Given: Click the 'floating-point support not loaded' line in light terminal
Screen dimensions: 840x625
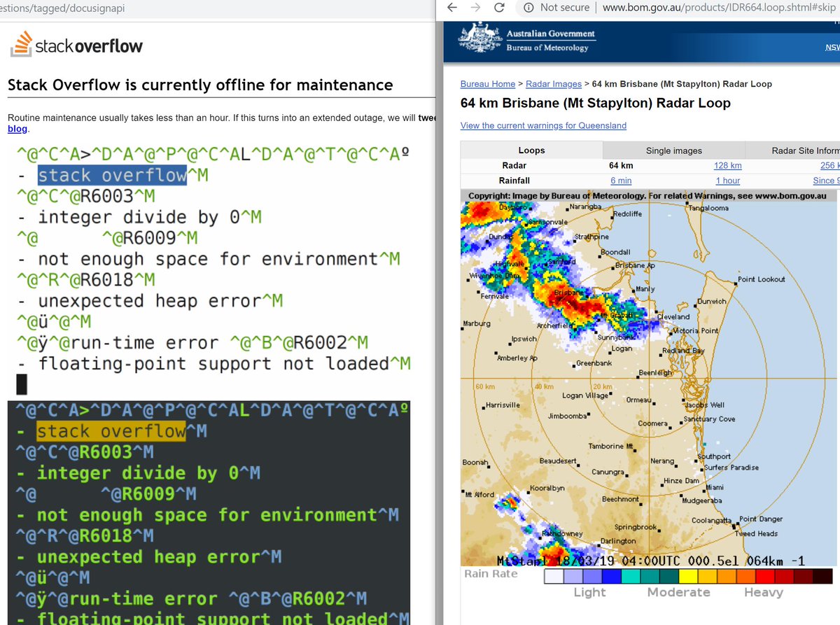Looking at the screenshot, I should 213,364.
